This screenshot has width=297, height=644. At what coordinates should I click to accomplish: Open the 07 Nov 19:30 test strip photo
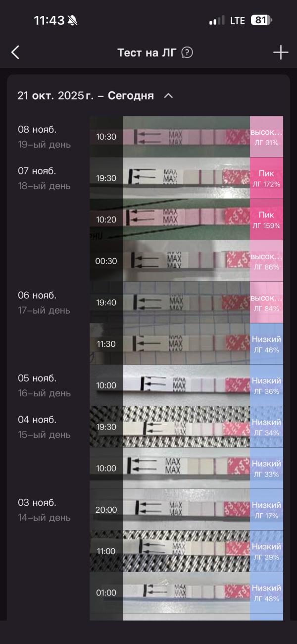186,178
